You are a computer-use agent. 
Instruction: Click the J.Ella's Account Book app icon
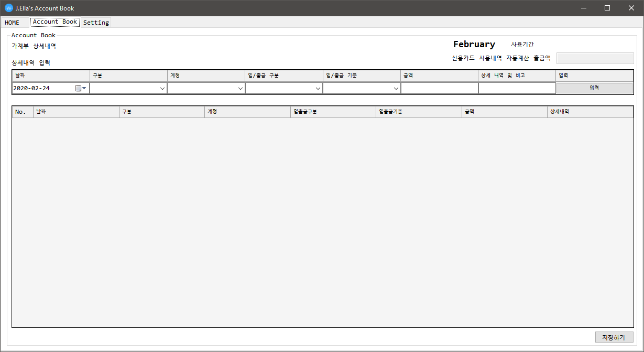pos(8,8)
